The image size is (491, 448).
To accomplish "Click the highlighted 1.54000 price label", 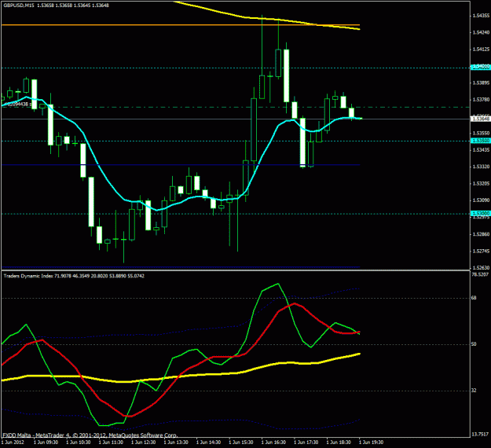I will (x=480, y=67).
